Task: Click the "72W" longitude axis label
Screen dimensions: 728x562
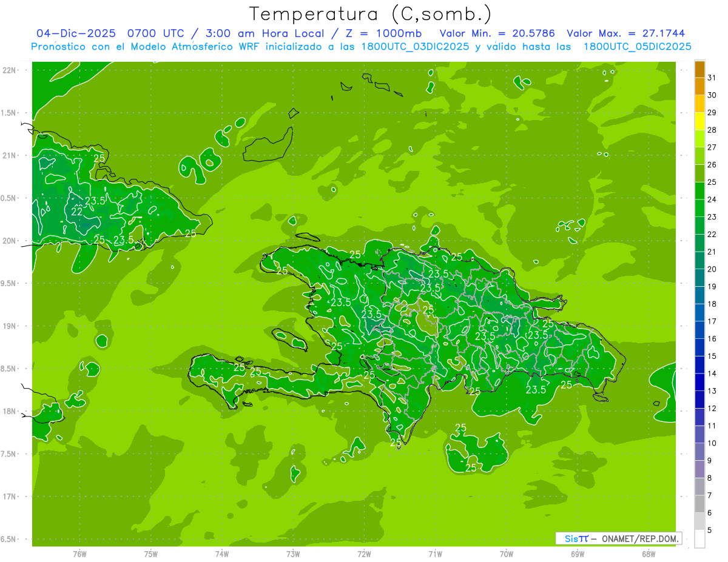Action: click(x=364, y=554)
